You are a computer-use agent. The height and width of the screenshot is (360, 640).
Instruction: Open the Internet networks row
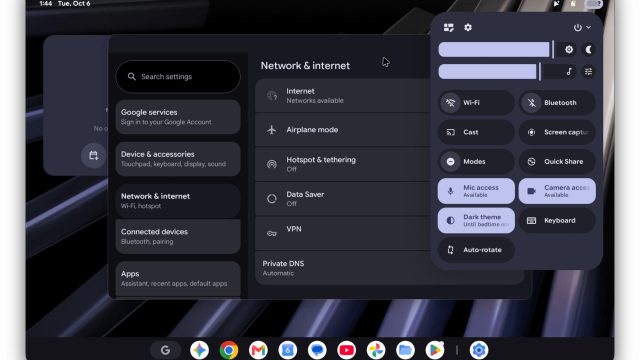(343, 96)
